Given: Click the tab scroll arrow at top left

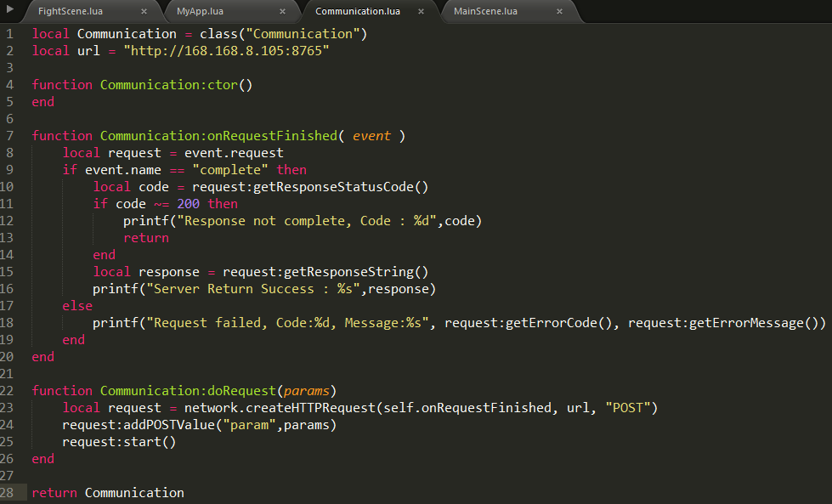Looking at the screenshot, I should 9,9.
